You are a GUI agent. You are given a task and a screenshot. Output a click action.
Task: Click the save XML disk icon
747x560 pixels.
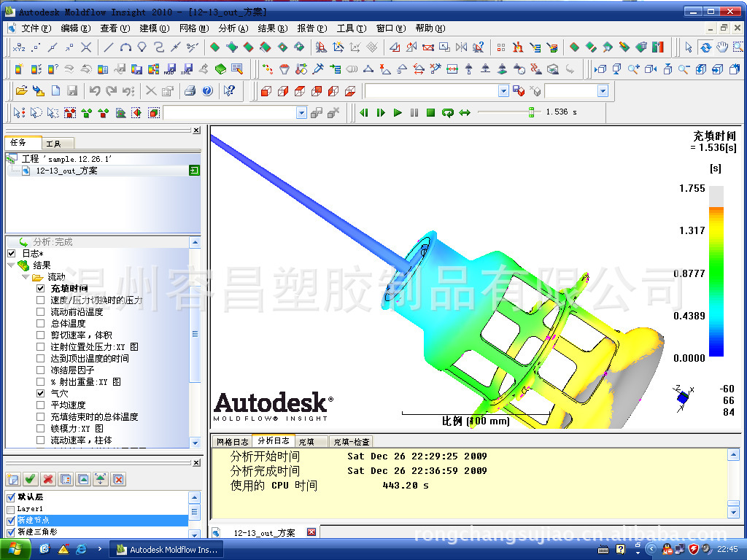(187, 69)
